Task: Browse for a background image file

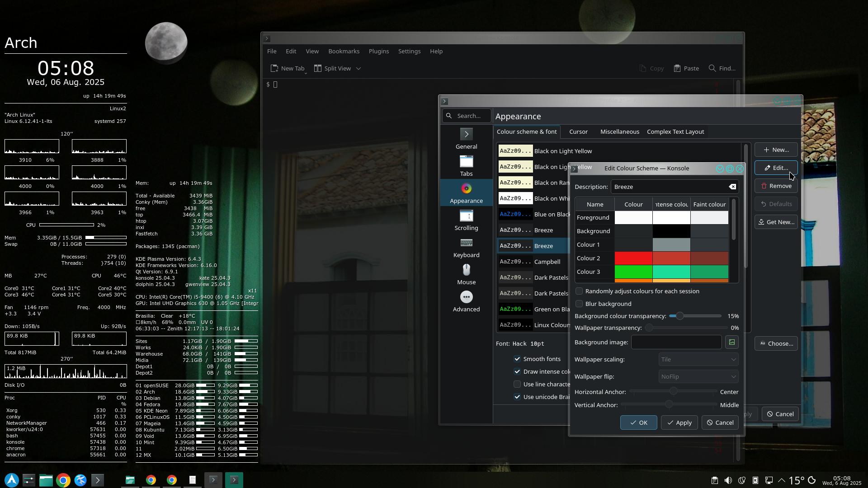Action: (x=731, y=342)
